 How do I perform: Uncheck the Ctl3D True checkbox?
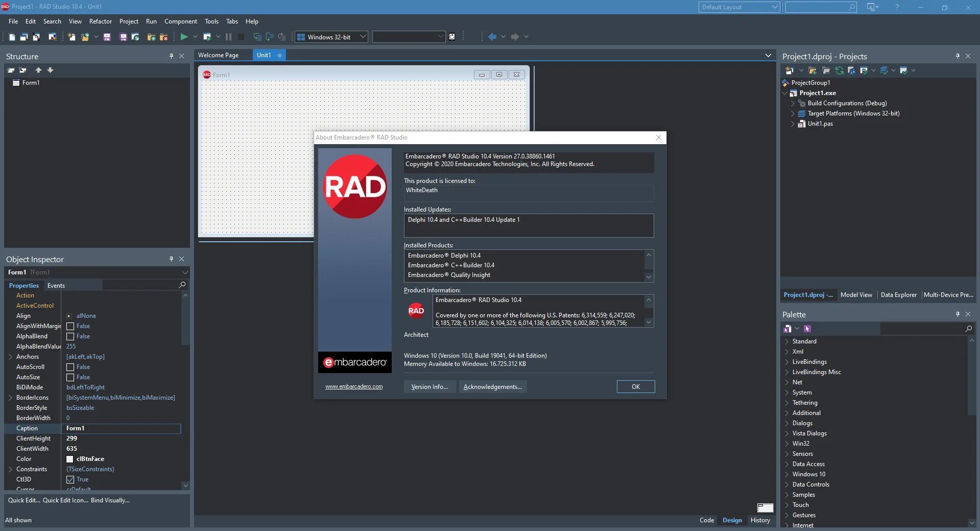70,479
